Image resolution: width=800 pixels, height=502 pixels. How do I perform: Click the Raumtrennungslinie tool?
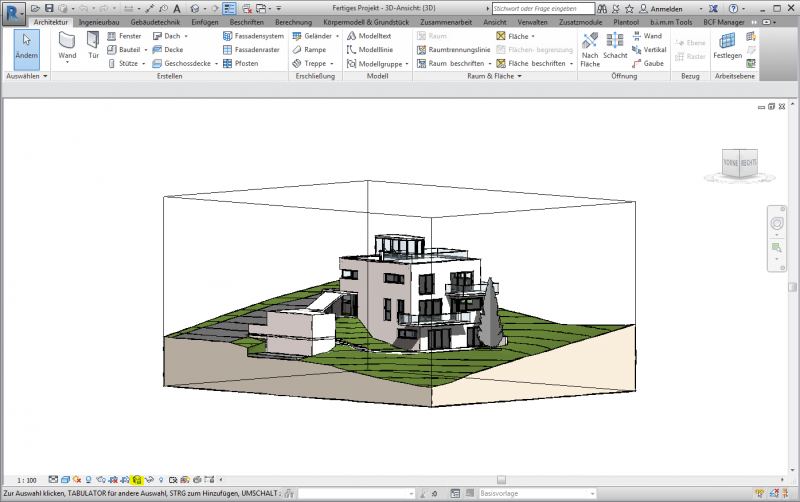(x=451, y=49)
